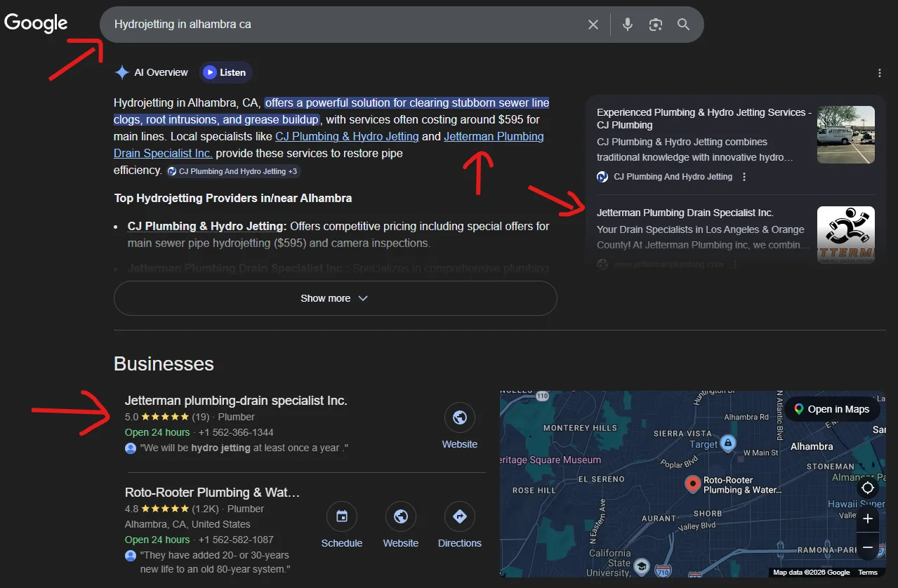Zoom out on the map

tap(868, 547)
